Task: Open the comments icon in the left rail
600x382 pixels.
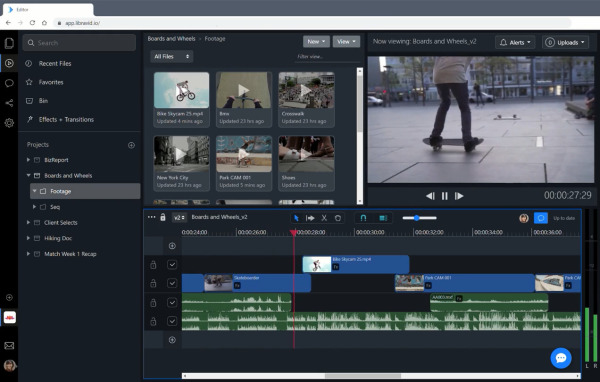Action: click(9, 83)
